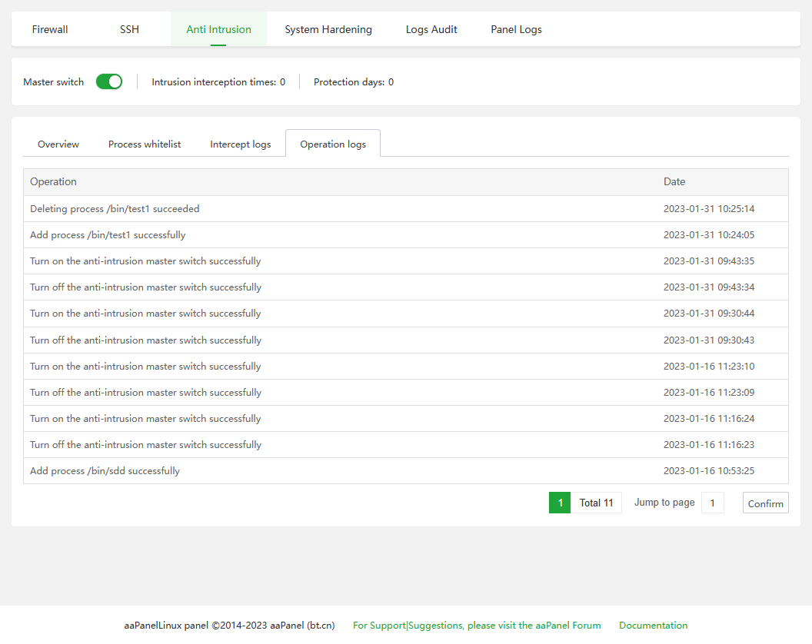Switch to the SSH tab

(129, 29)
